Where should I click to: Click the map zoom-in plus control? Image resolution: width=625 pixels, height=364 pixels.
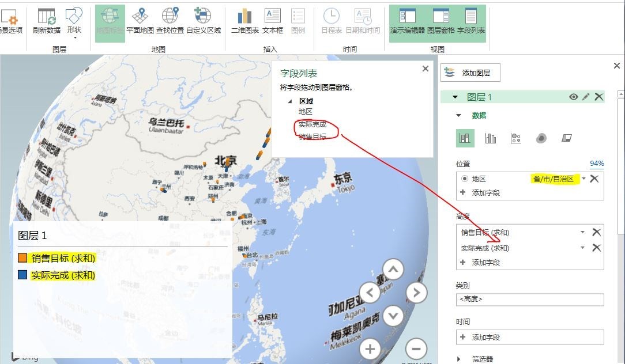370,349
